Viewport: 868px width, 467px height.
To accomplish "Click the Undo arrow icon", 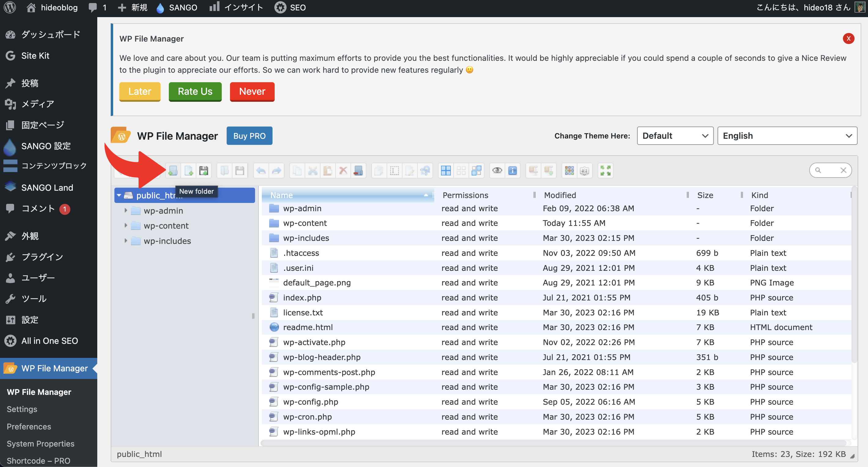I will click(x=261, y=171).
